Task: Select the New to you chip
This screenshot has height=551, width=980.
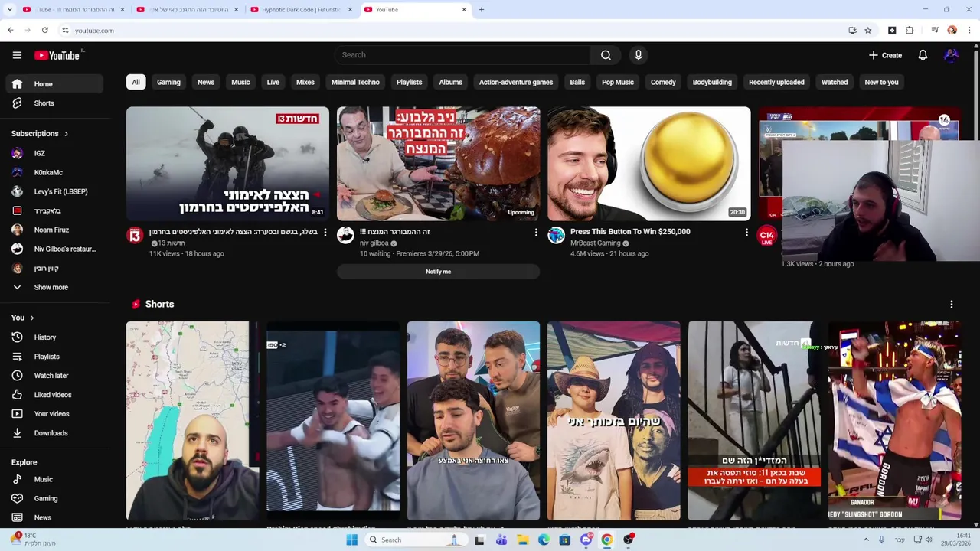Action: [x=881, y=82]
